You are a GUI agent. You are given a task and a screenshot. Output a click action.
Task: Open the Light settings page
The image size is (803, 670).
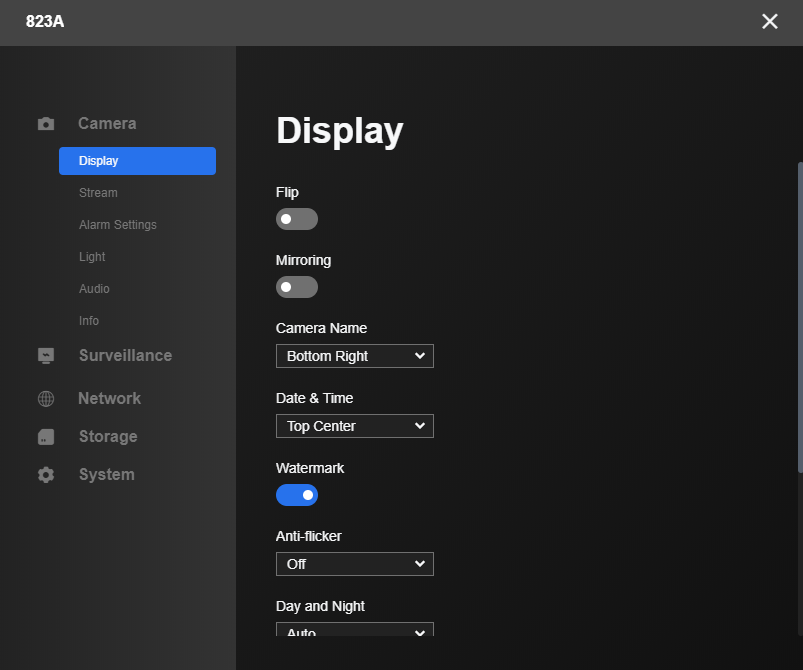(92, 257)
